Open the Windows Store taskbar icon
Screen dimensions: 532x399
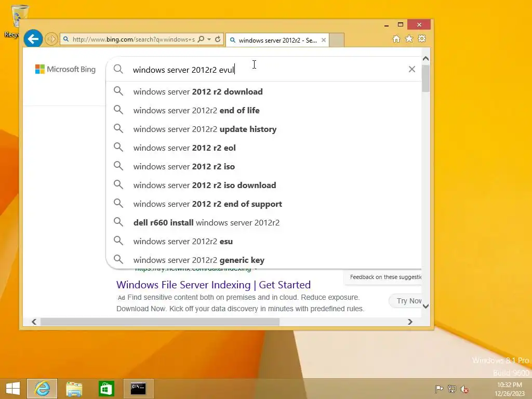coord(106,389)
